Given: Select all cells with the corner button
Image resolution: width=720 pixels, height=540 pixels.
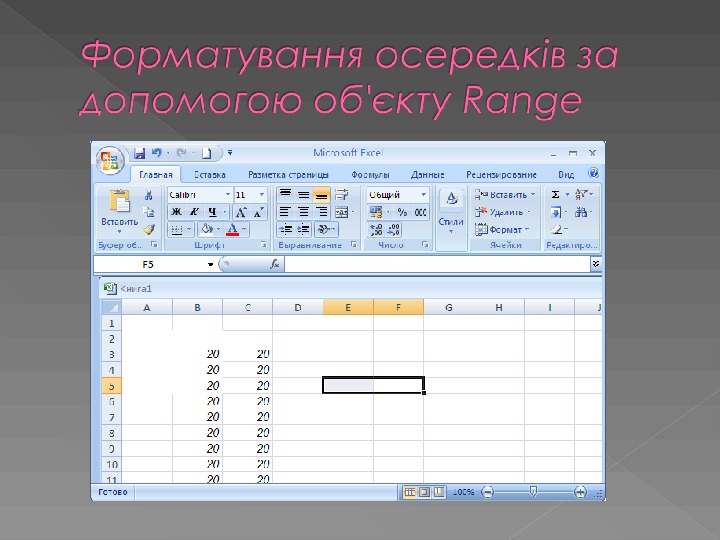Looking at the screenshot, I should [x=111, y=307].
